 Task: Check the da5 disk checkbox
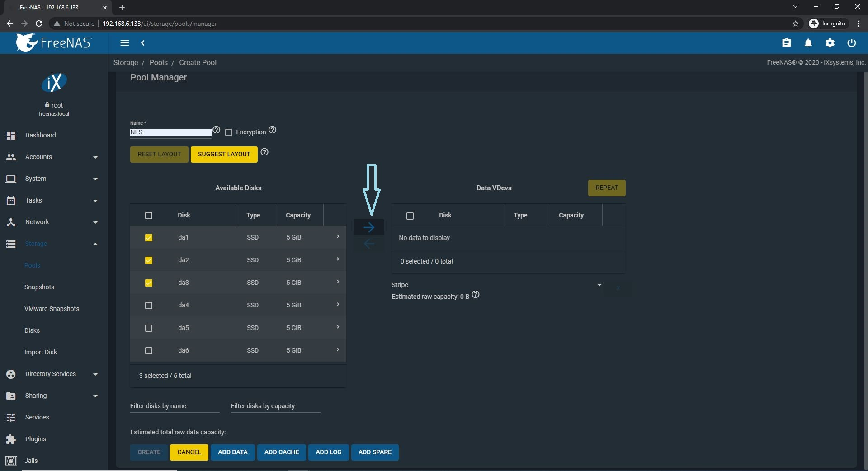(149, 328)
